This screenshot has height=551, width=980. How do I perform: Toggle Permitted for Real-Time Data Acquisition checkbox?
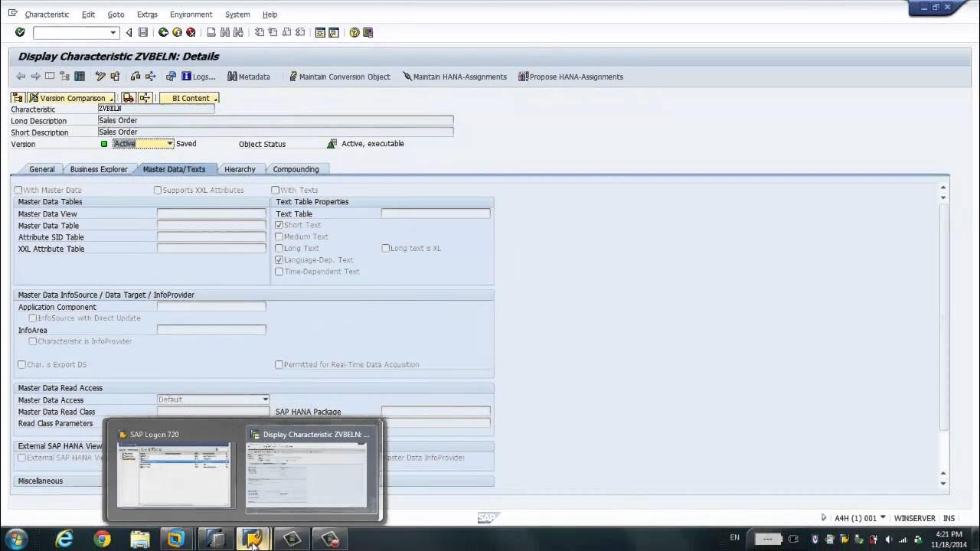[279, 364]
